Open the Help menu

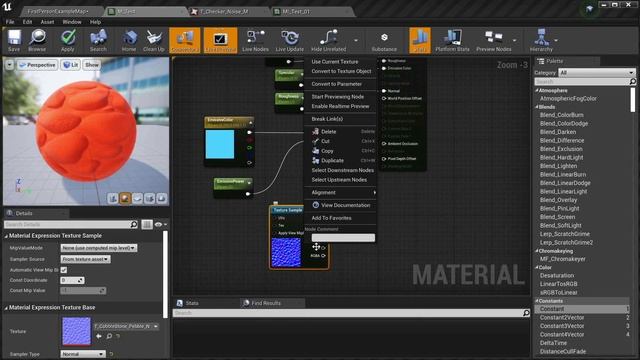[x=95, y=22]
